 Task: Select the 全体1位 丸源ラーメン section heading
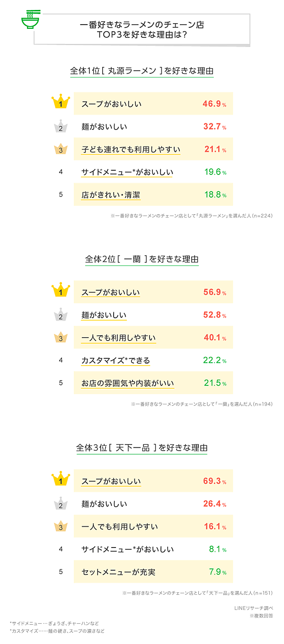[142, 71]
